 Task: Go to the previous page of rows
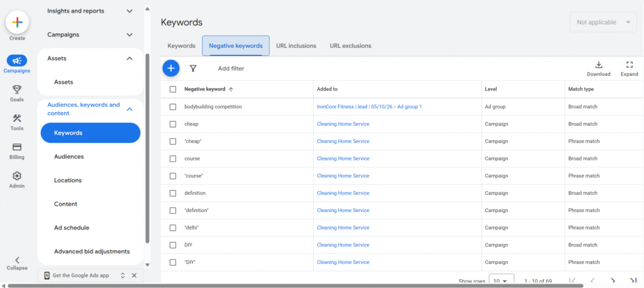592,281
